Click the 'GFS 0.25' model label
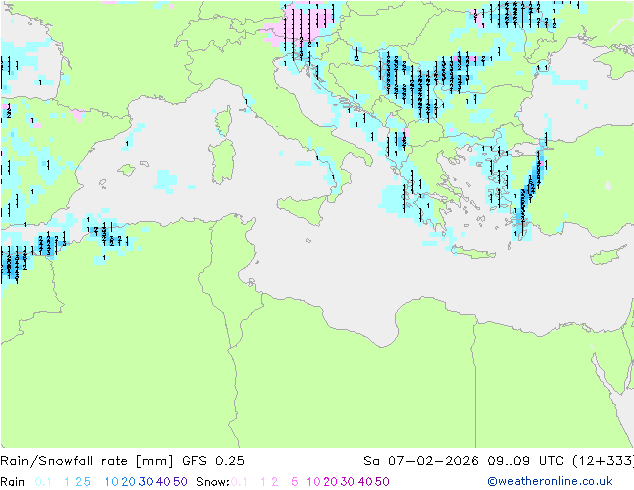The width and height of the screenshot is (634, 490). click(x=213, y=461)
